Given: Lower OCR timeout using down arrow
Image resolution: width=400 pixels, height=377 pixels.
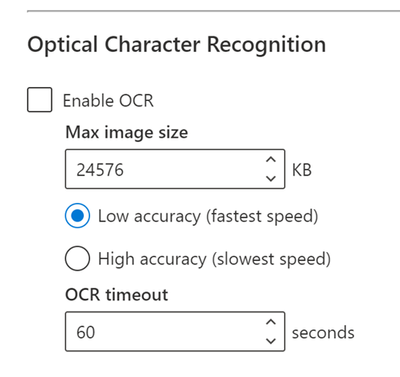Looking at the screenshot, I should (x=271, y=341).
